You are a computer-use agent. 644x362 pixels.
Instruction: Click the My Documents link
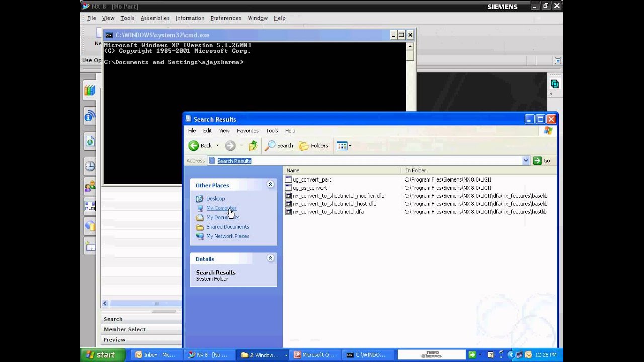pos(223,218)
